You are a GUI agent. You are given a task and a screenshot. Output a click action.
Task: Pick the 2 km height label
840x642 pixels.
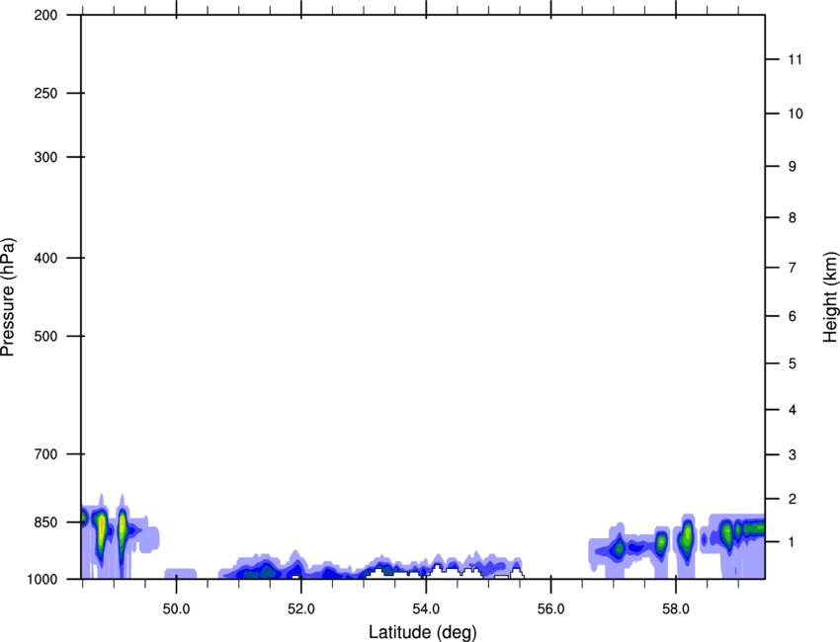click(x=792, y=499)
